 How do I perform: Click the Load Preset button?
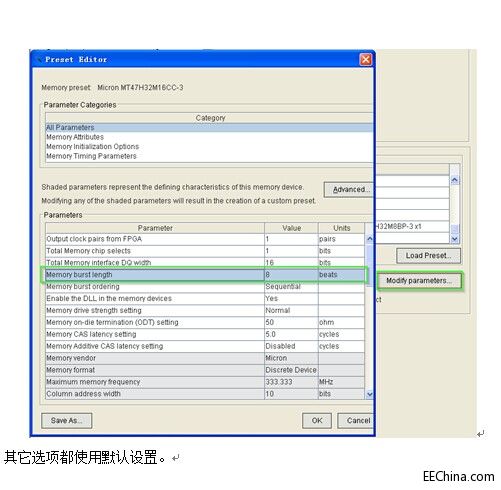tap(428, 256)
